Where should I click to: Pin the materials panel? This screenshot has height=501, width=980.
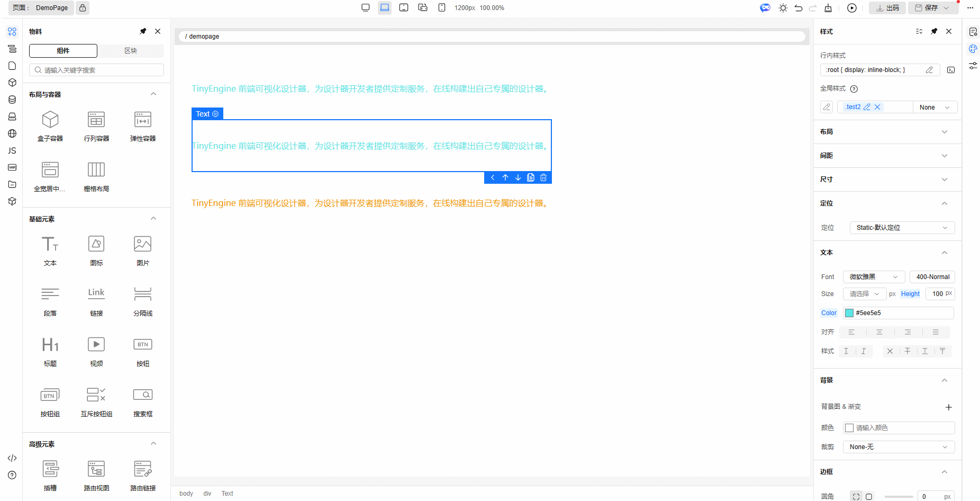point(143,31)
